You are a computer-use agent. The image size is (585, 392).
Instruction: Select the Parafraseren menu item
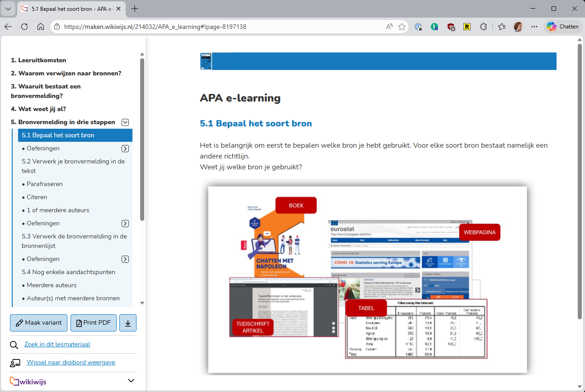point(44,184)
